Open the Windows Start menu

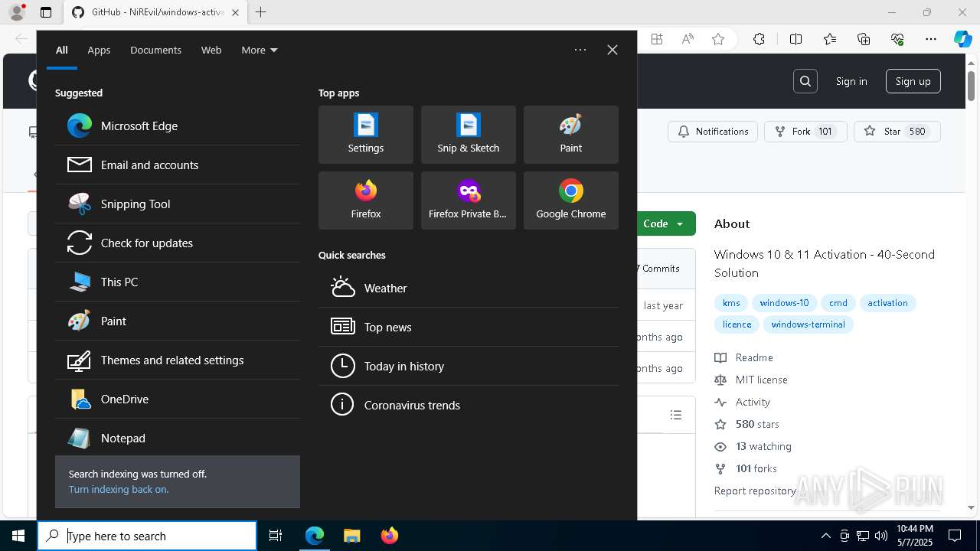coord(18,536)
